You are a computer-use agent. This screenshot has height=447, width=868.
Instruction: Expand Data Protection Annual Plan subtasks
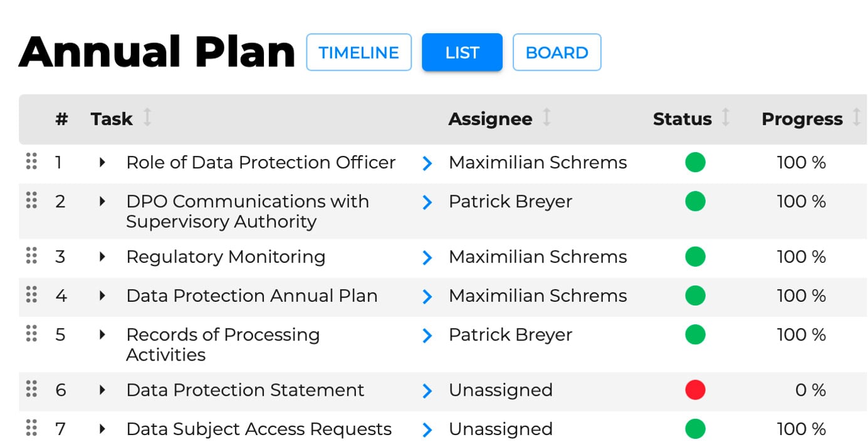(x=102, y=296)
